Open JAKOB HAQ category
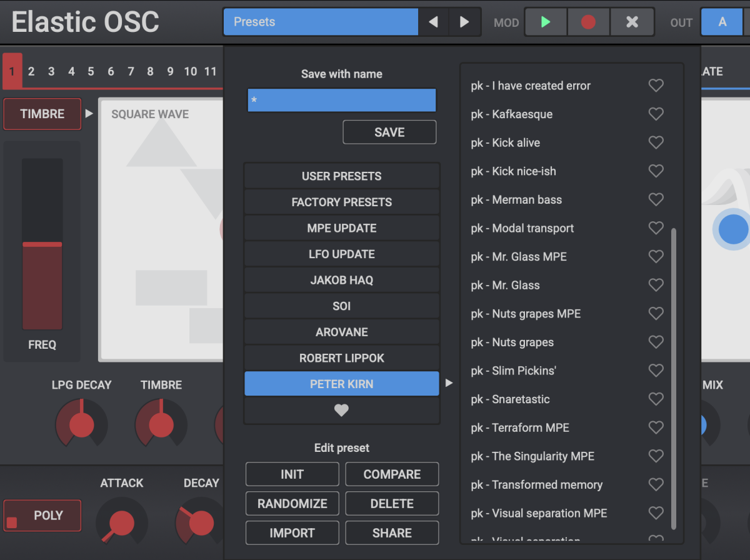The image size is (750, 560). pos(341,280)
